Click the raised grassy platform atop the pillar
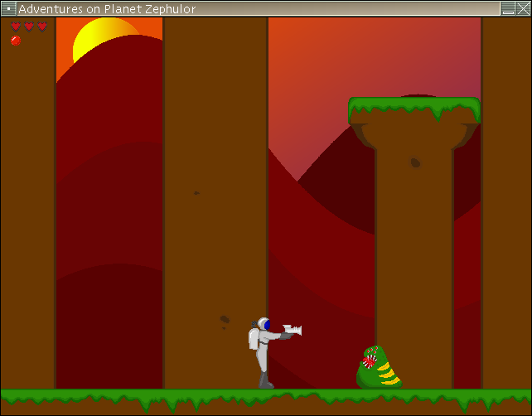 [x=414, y=109]
